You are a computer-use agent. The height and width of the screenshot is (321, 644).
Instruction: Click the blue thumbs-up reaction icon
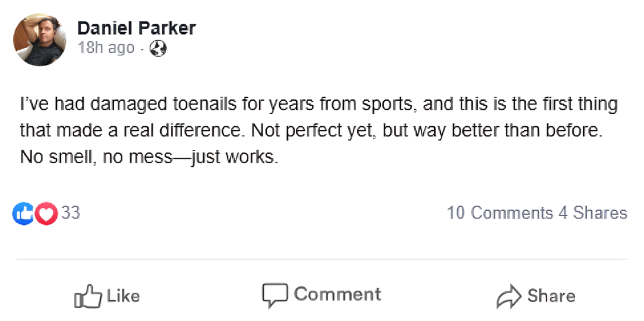24,213
